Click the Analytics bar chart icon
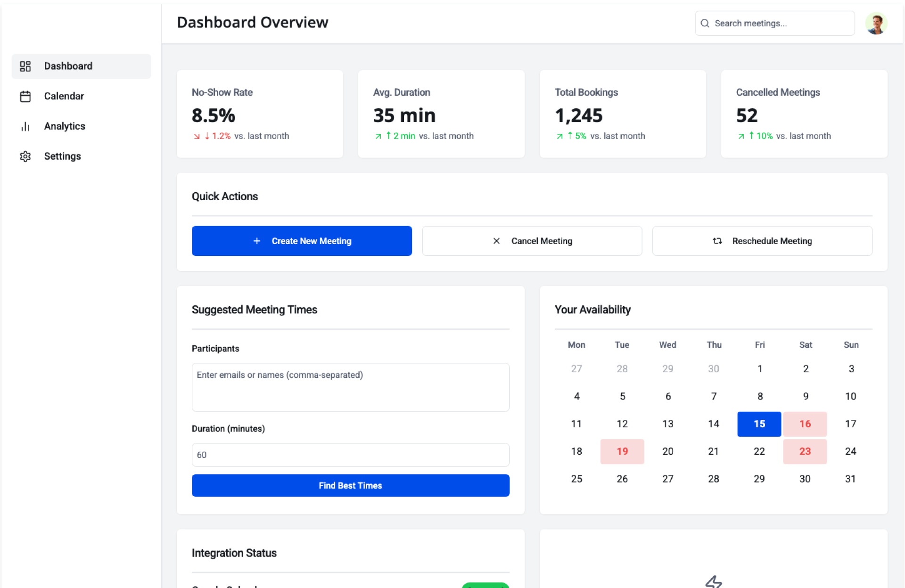905x588 pixels. coord(25,127)
